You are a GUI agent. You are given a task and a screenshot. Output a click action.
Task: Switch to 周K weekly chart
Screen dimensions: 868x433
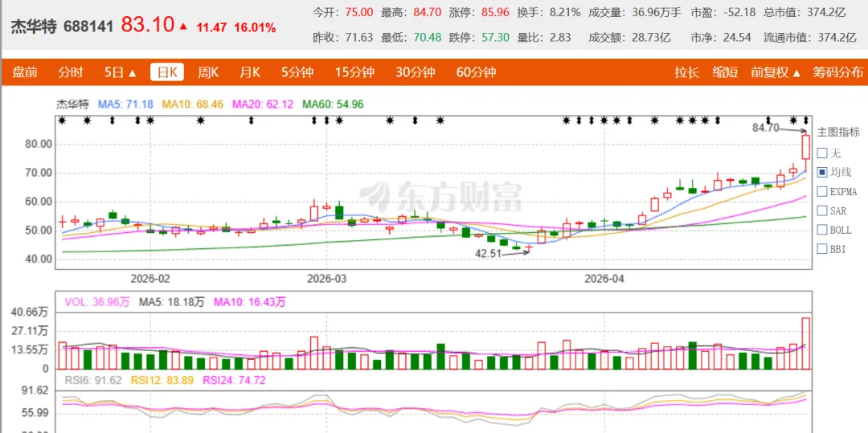pyautogui.click(x=208, y=72)
